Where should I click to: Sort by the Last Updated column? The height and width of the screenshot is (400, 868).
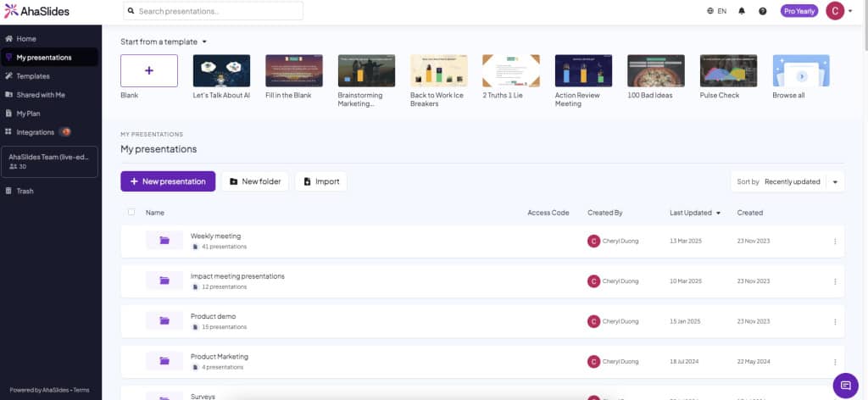click(695, 213)
